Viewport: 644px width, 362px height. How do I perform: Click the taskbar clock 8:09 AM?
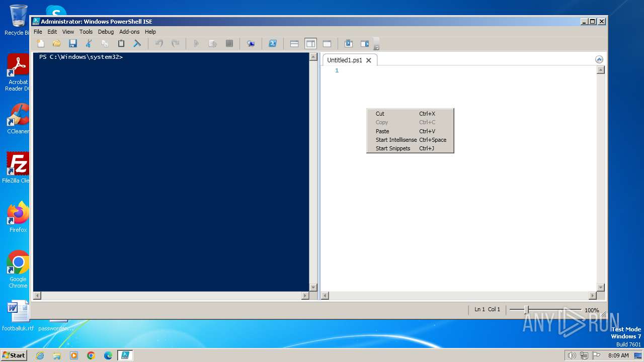(x=618, y=355)
